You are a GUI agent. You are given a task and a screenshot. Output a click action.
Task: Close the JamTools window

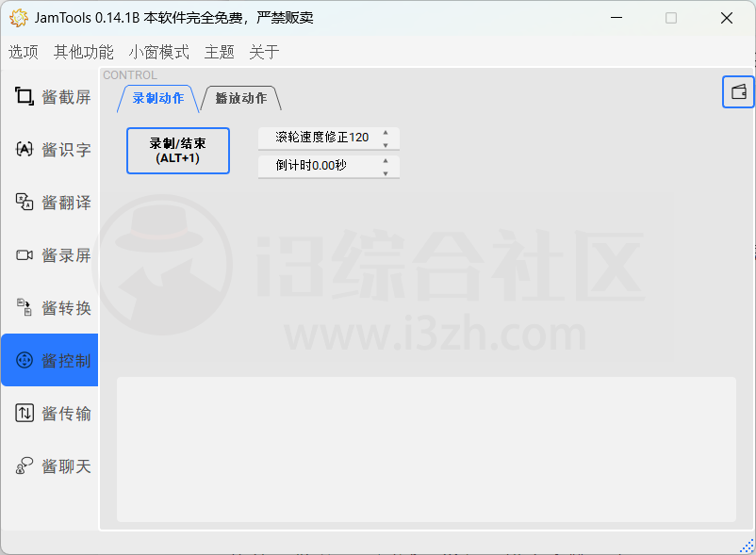(727, 18)
